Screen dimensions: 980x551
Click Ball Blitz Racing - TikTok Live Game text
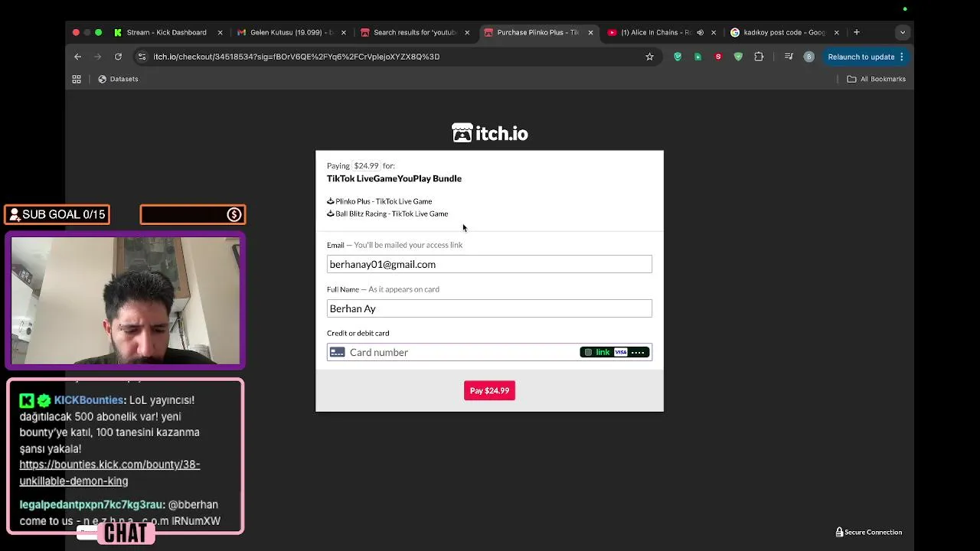coord(391,214)
